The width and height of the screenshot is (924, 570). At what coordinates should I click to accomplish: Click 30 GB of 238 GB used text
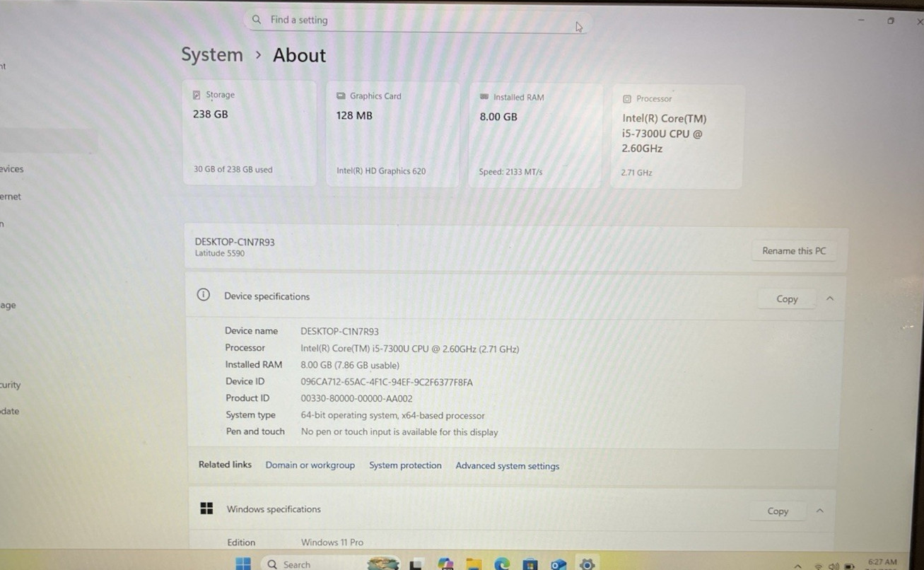(x=233, y=170)
